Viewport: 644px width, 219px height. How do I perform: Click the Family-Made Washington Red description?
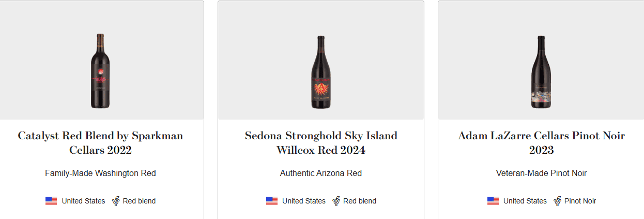[100, 173]
